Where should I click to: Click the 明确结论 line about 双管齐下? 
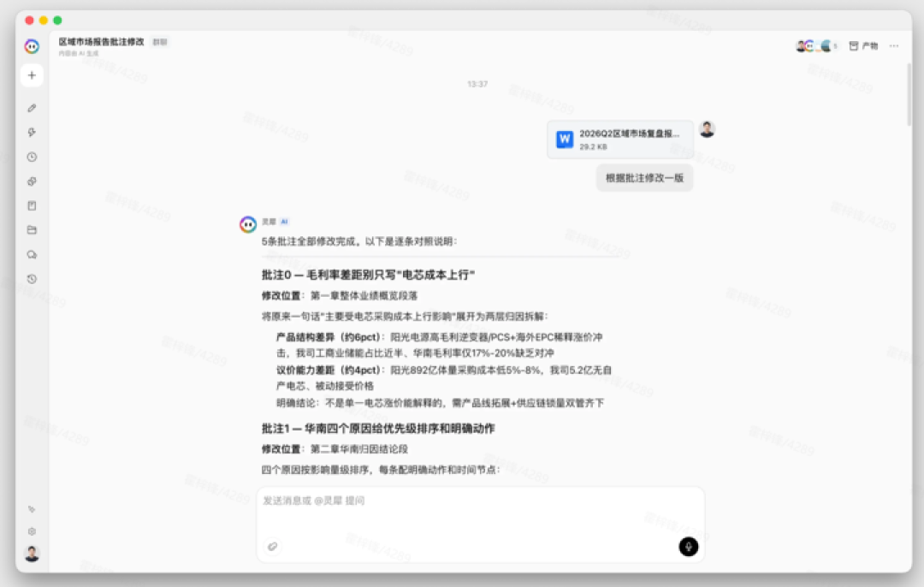[441, 402]
